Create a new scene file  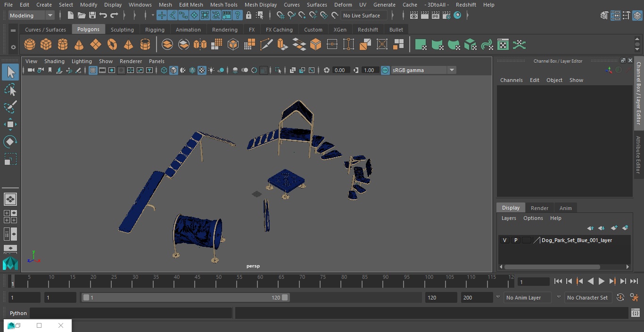(x=70, y=16)
